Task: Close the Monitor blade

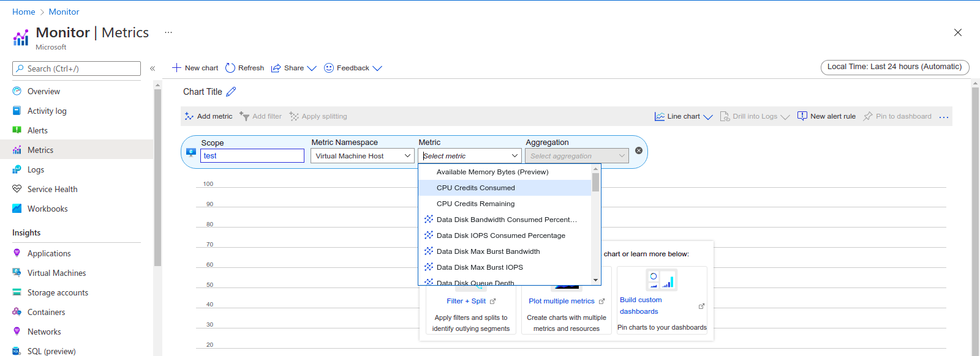Action: point(958,32)
